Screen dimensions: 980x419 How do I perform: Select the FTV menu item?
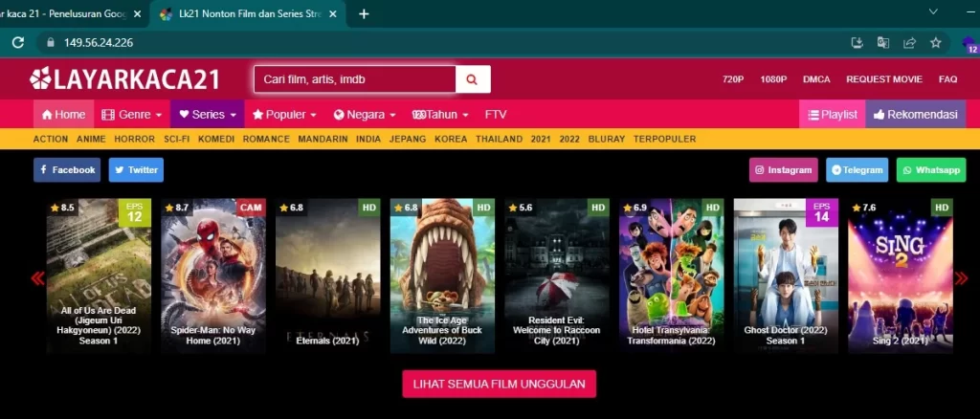[x=496, y=115]
